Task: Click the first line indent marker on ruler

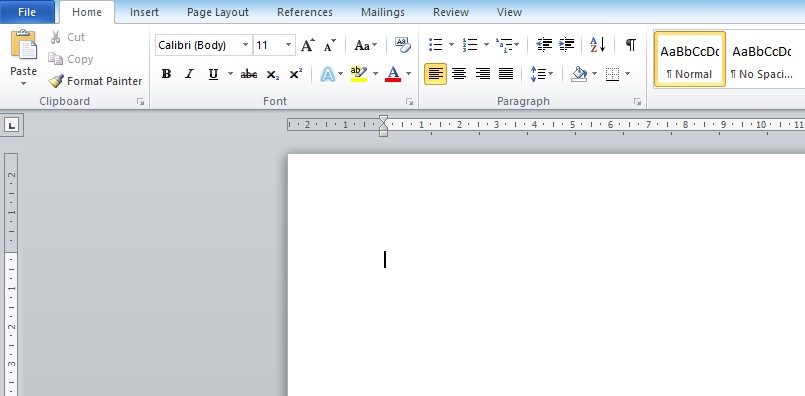Action: point(383,119)
